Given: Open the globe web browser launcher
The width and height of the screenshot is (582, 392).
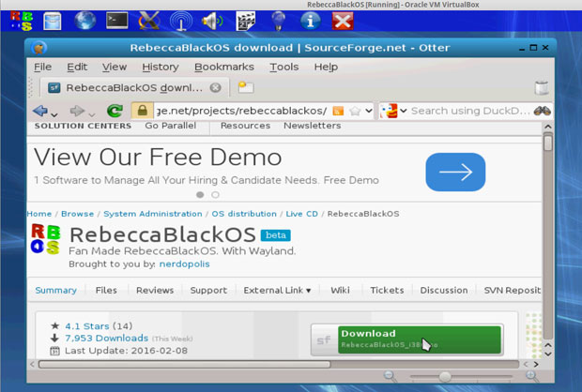Looking at the screenshot, I should 85,21.
